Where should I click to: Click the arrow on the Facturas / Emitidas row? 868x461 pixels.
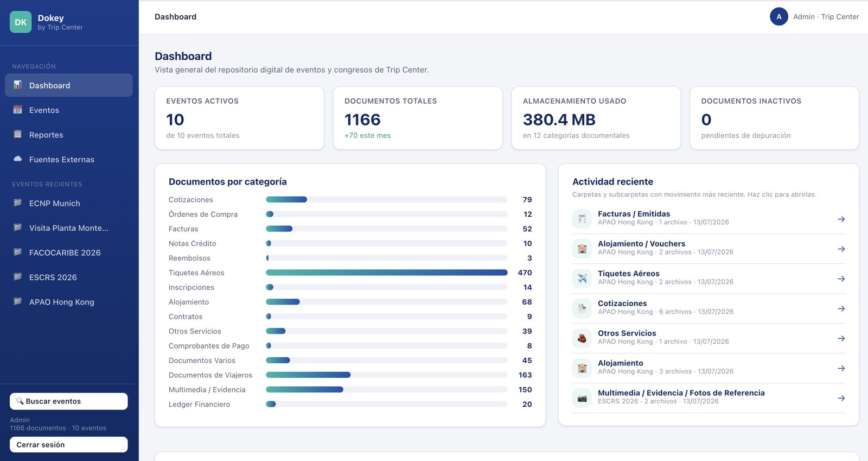841,219
